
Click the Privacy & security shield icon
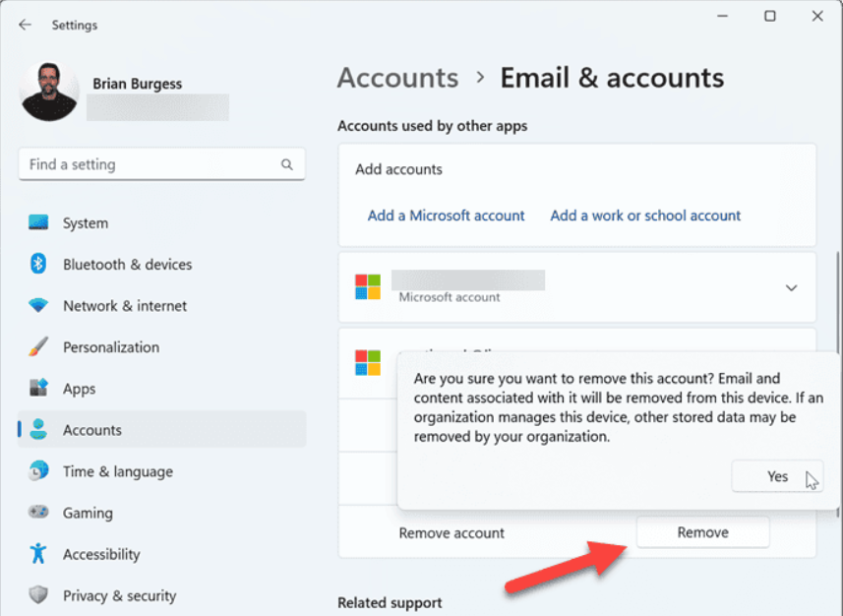(x=38, y=595)
